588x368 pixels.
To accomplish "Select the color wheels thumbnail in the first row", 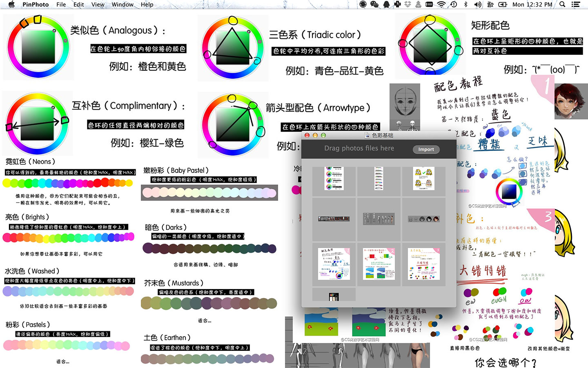I will pyautogui.click(x=334, y=178).
